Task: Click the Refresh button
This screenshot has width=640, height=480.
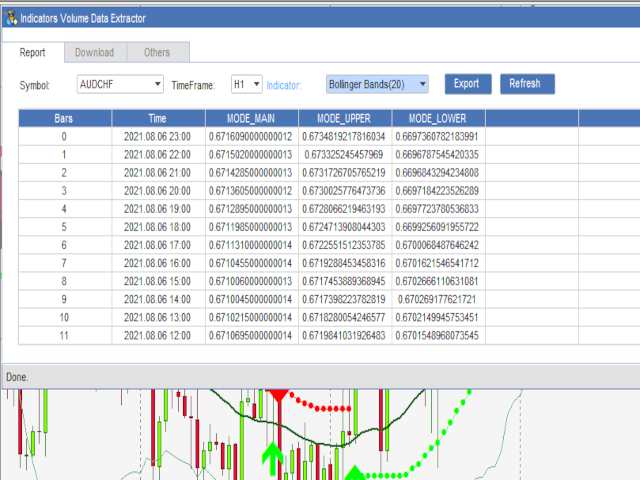Action: pos(527,84)
